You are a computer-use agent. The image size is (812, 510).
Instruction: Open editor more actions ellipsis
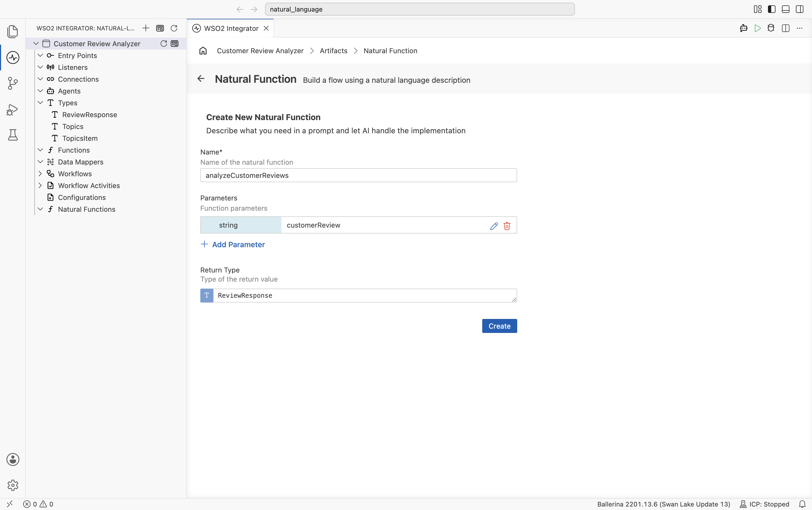point(800,28)
